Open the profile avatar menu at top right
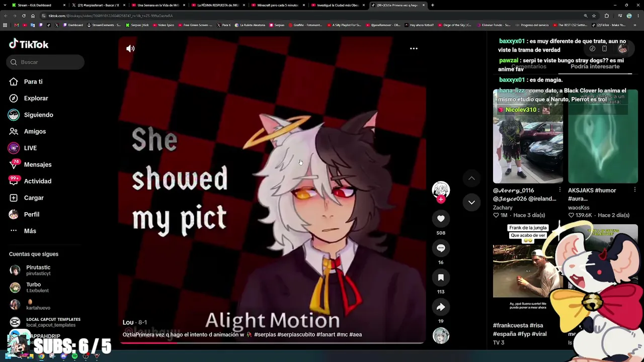644x362 pixels. tap(622, 49)
